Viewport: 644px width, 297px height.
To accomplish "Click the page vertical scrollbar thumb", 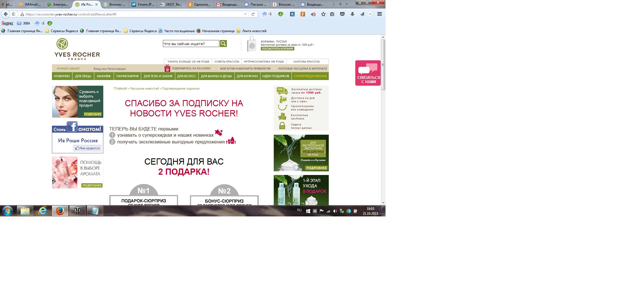I will click(383, 65).
